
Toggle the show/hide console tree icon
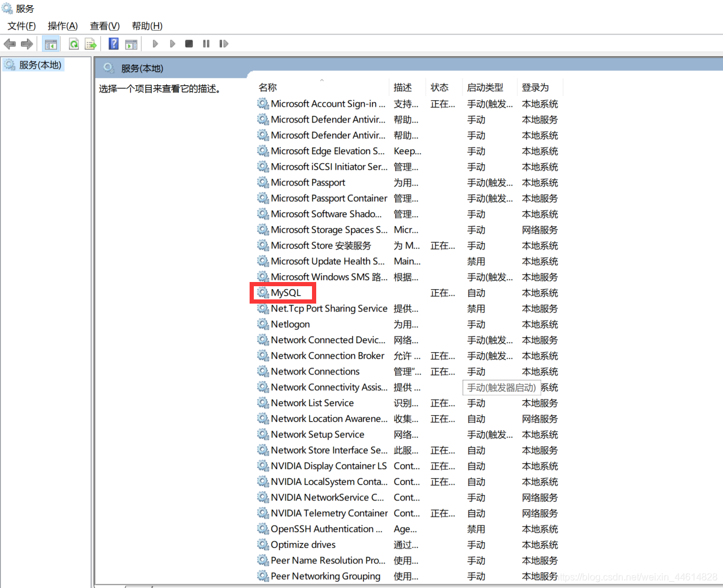tap(51, 44)
